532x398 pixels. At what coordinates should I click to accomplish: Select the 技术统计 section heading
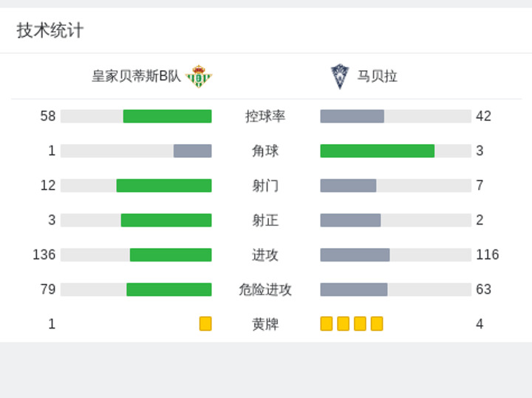50,30
